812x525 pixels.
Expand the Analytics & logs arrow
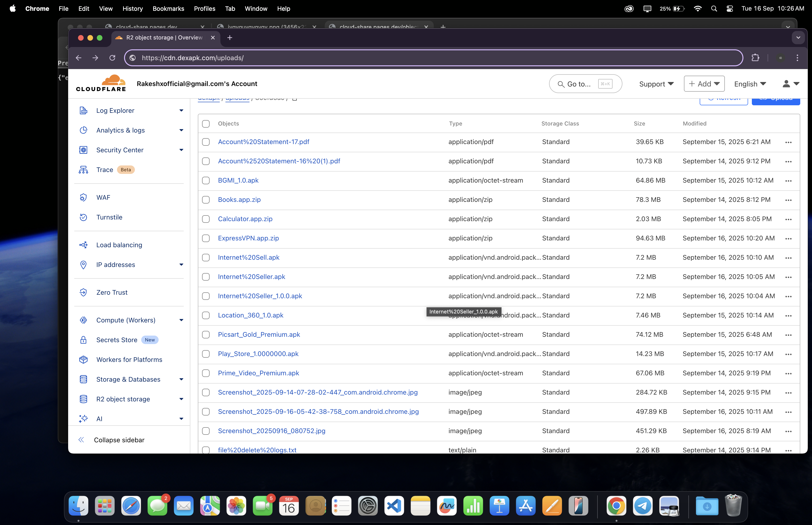point(181,130)
